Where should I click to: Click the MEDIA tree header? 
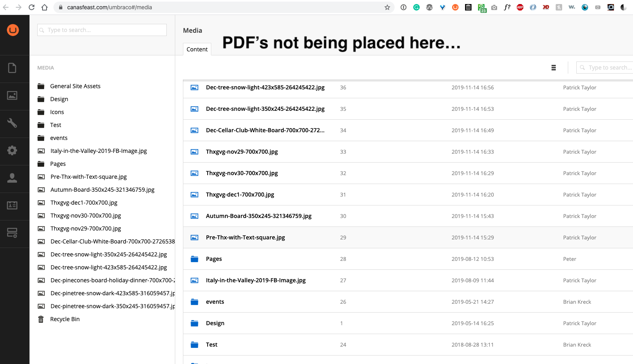(46, 68)
